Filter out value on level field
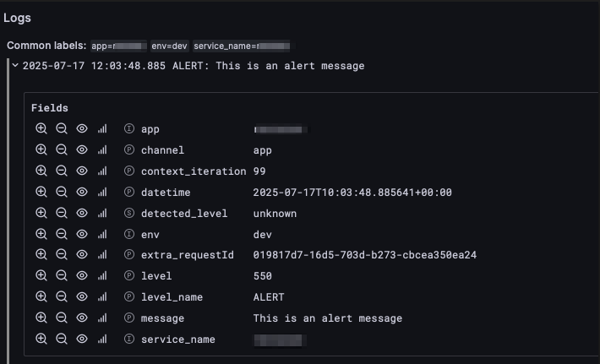 61,276
